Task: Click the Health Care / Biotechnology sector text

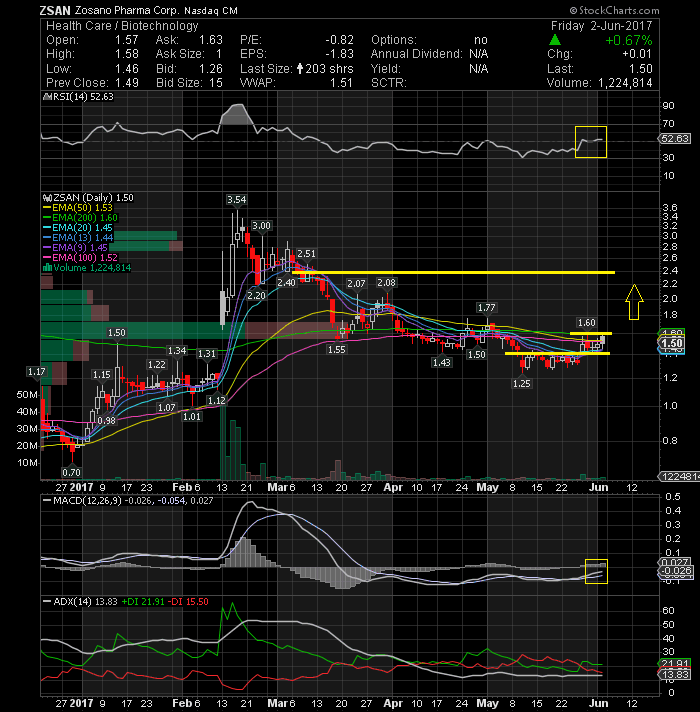Action: tap(122, 26)
